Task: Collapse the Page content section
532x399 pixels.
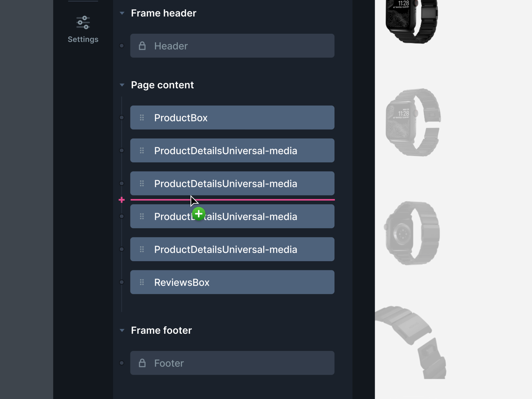Action: click(x=122, y=85)
